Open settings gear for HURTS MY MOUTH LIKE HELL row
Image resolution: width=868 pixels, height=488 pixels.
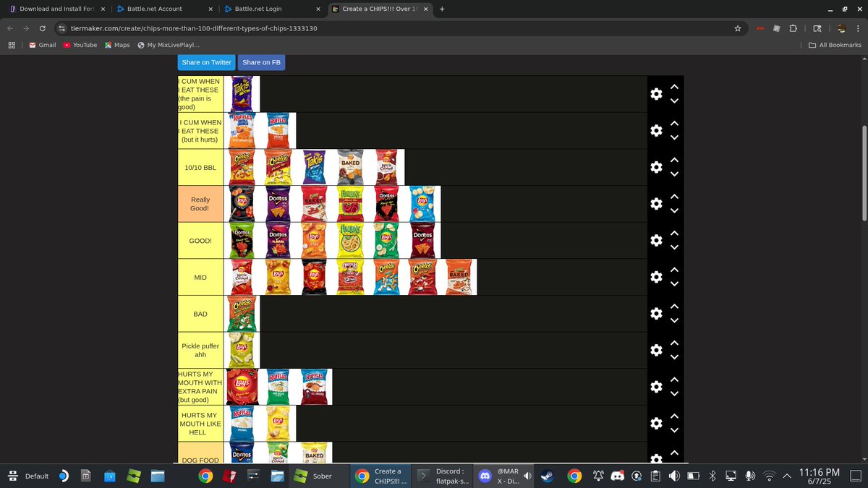point(656,424)
